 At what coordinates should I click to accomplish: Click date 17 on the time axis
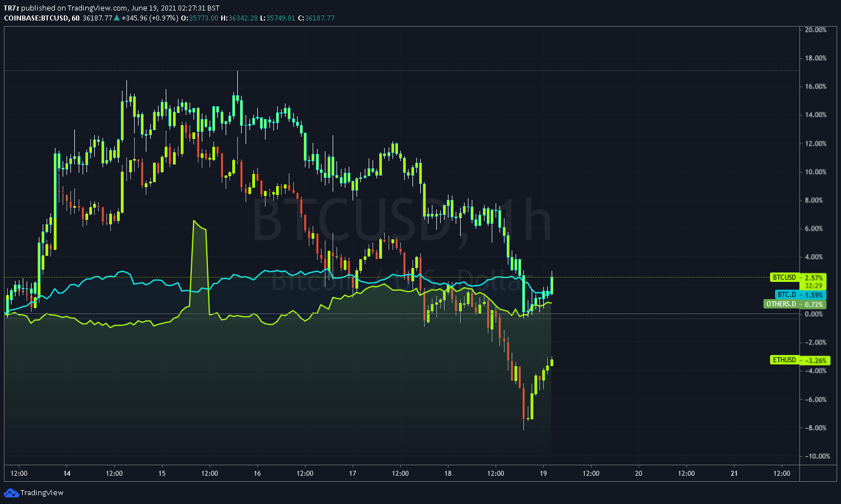pyautogui.click(x=353, y=474)
